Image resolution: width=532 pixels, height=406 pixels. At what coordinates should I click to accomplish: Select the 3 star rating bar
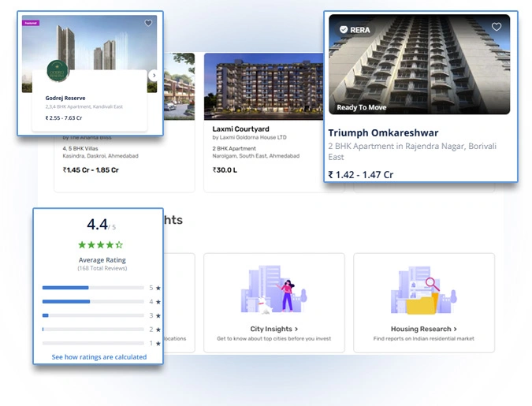[x=93, y=315]
